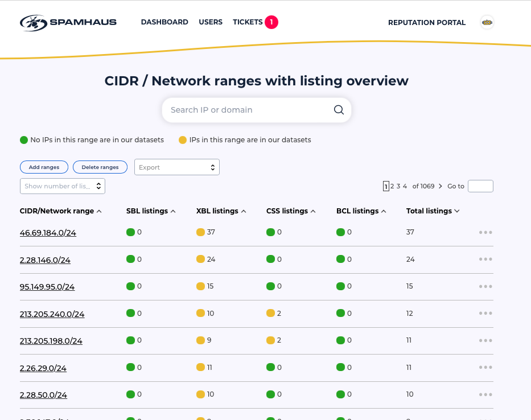Open the user avatar menu

(x=487, y=23)
